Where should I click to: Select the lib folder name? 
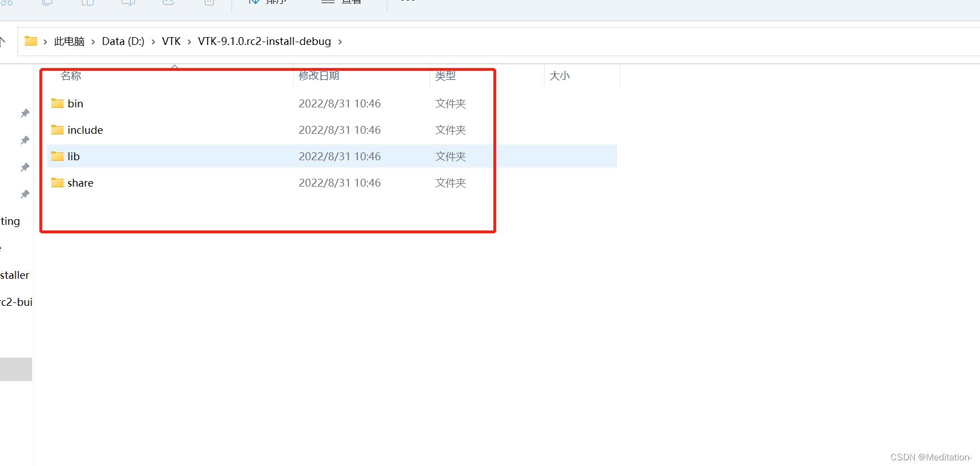74,156
